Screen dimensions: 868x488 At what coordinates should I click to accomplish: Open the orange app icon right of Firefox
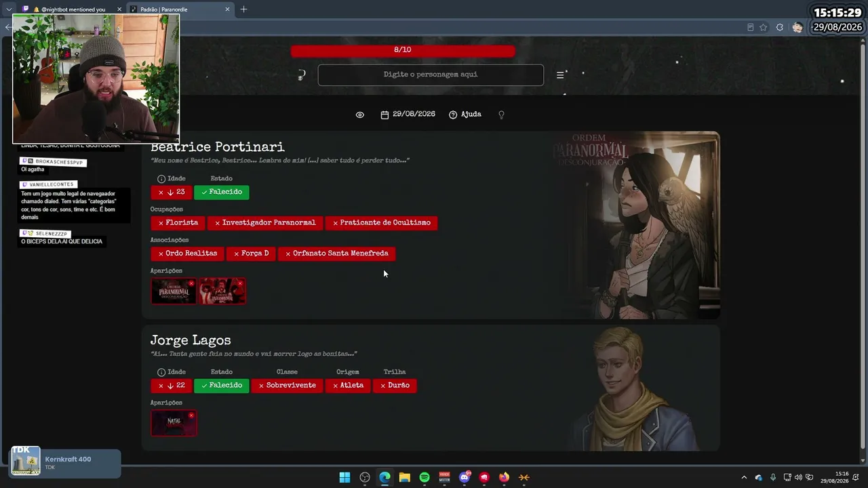tap(524, 477)
